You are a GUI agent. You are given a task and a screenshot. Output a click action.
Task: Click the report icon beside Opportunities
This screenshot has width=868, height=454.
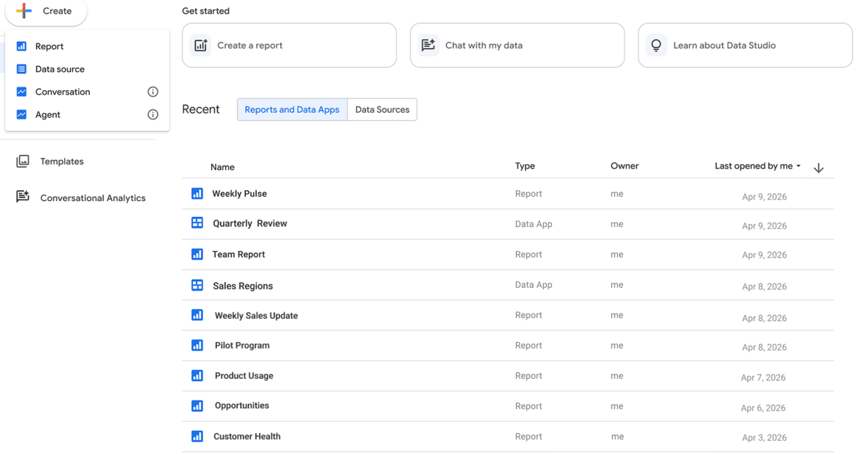tap(197, 406)
